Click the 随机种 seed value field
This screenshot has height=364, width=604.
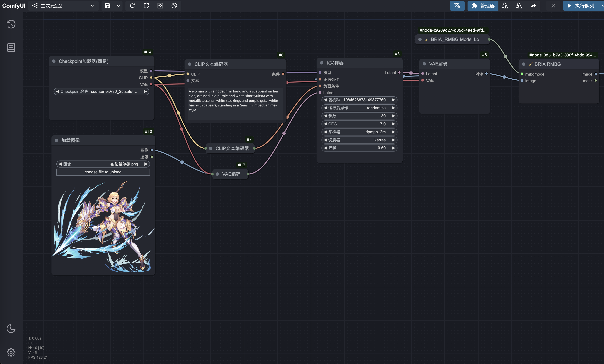point(359,100)
